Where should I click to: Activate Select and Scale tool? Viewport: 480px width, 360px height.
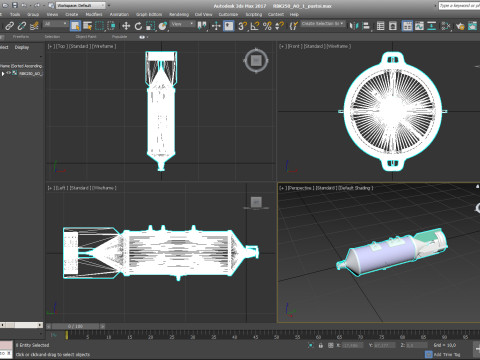point(150,26)
